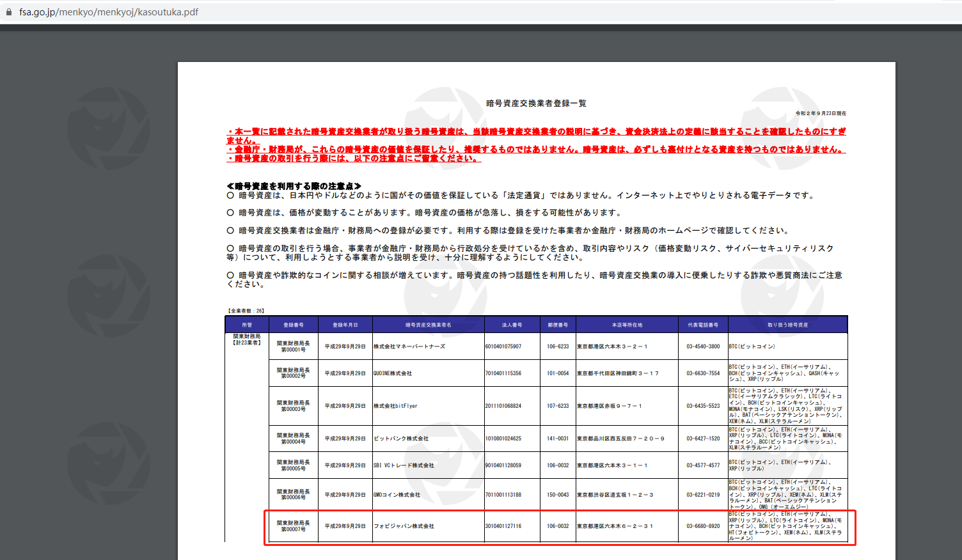
Task: Click the フォビジャパン株式会社 company name
Action: click(x=404, y=526)
